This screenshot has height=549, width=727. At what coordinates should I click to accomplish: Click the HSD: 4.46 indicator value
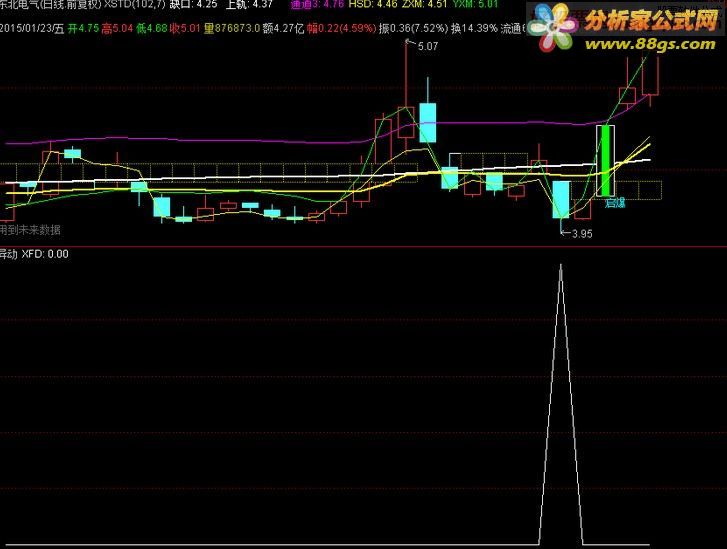pyautogui.click(x=373, y=5)
